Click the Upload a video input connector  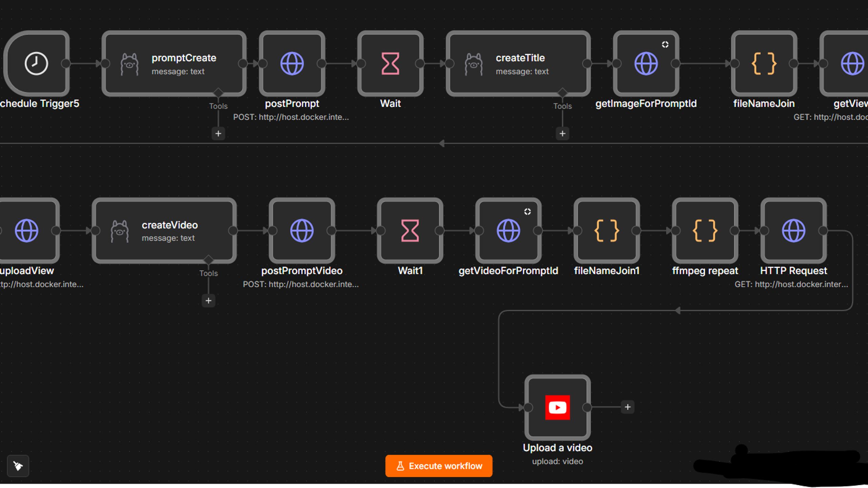(528, 407)
